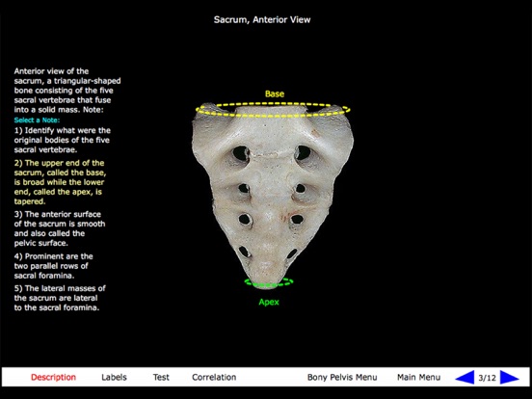Click the 'Select a Note:' heading
The image size is (532, 399).
click(37, 120)
